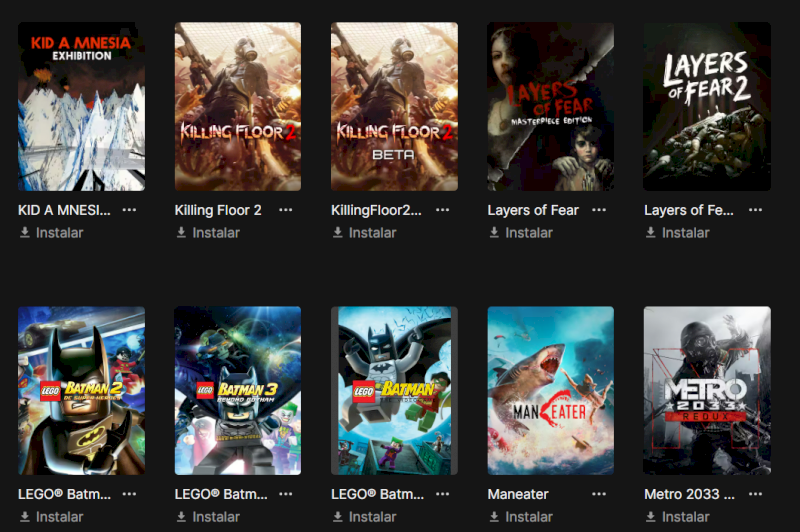Viewport: 800px width, 532px height.
Task: Open the Layers of Fear 2 cover
Action: pyautogui.click(x=707, y=106)
